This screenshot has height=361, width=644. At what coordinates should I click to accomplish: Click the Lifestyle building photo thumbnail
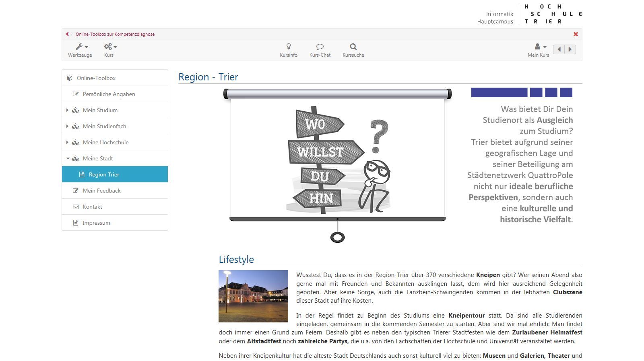tap(253, 296)
